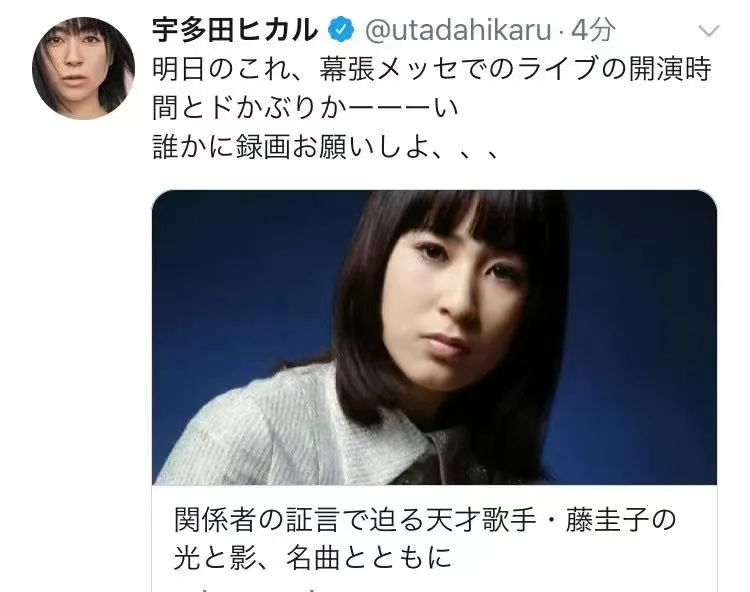Open the tweet options chevron menu
750x592 pixels.
(708, 31)
